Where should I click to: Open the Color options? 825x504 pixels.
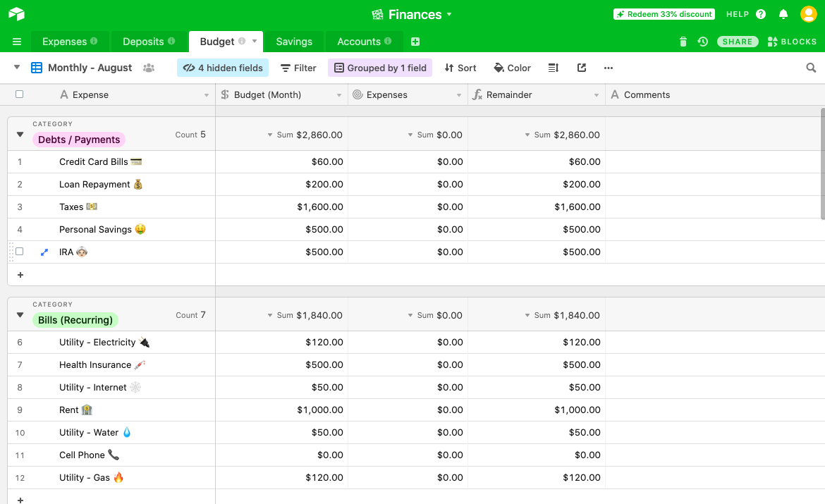[513, 68]
